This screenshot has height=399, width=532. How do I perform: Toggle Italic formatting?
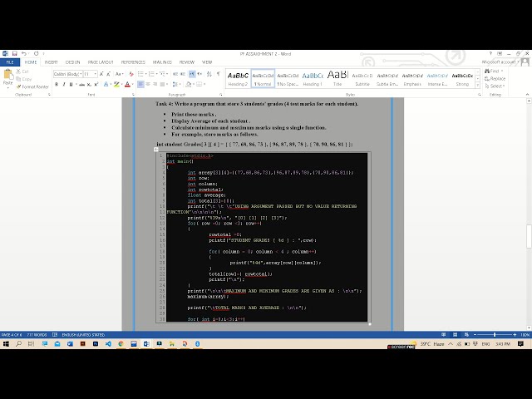click(64, 84)
